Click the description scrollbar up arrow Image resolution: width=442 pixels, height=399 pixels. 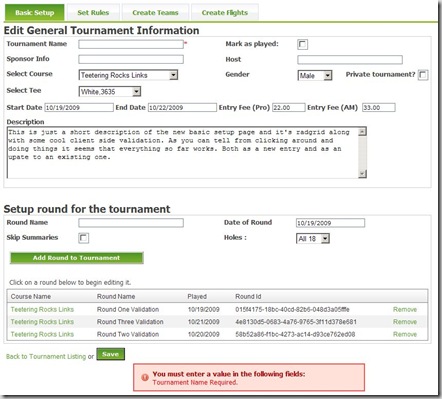click(x=362, y=132)
